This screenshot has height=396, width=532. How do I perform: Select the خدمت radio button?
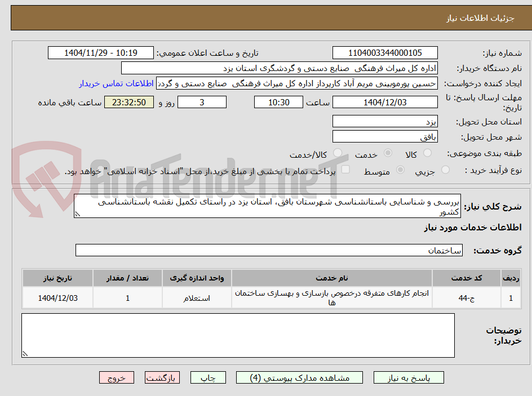[x=388, y=153]
